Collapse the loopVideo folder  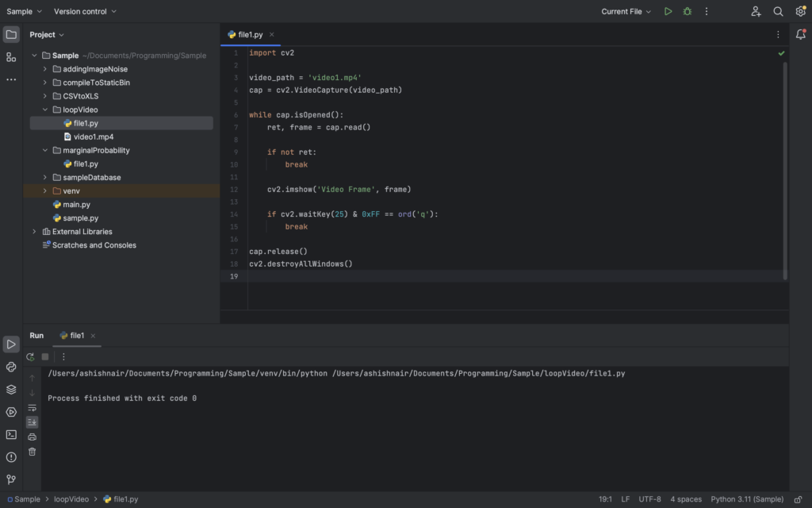pyautogui.click(x=46, y=109)
